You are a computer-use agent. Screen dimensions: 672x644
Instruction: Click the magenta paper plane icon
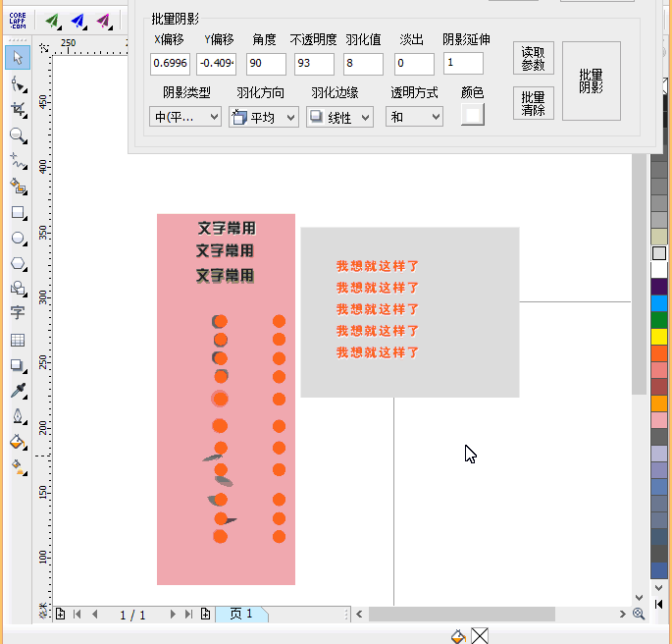[104, 21]
